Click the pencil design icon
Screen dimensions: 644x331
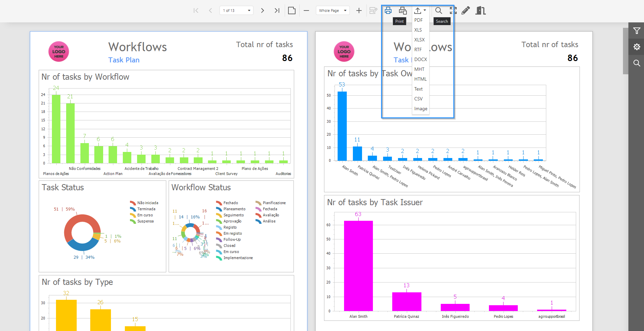[466, 11]
